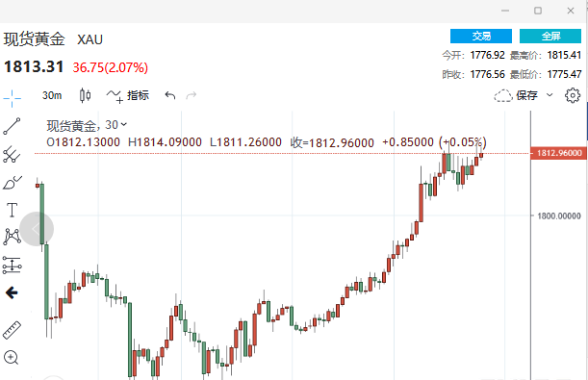The width and height of the screenshot is (588, 380).
Task: Open the candlestick chart style selector
Action: click(x=85, y=95)
